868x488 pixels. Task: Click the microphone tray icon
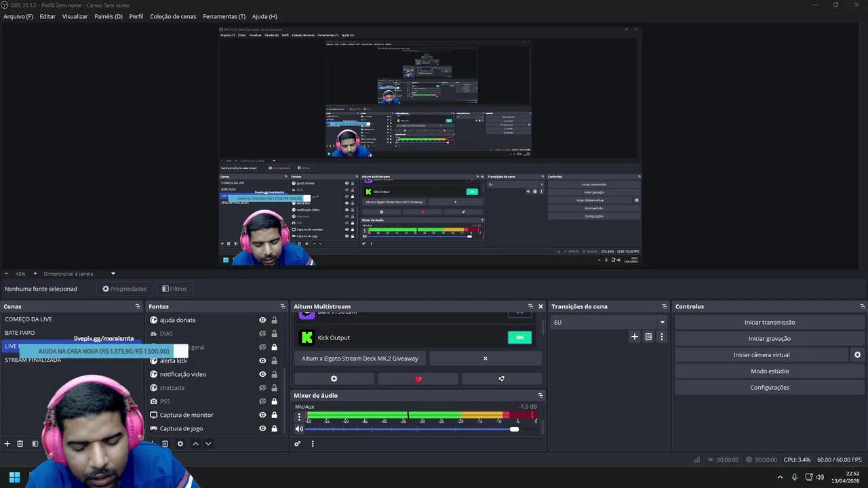pyautogui.click(x=795, y=477)
